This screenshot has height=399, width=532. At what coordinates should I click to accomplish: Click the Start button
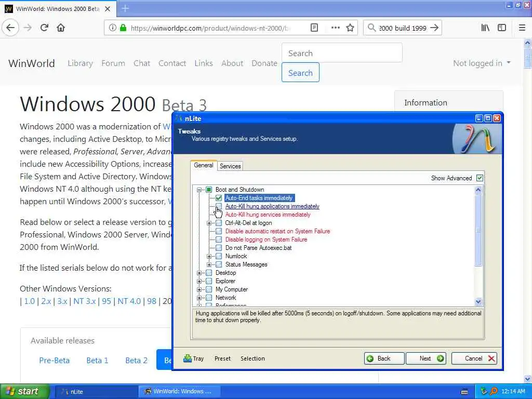coord(25,392)
